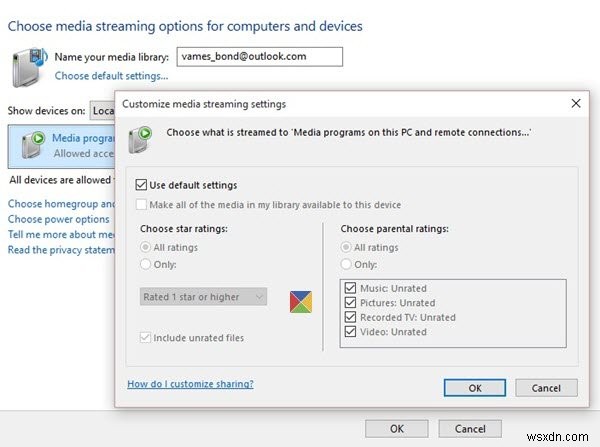The height and width of the screenshot is (447, 600).
Task: Click Cancel in the customize settings dialog
Action: click(546, 387)
